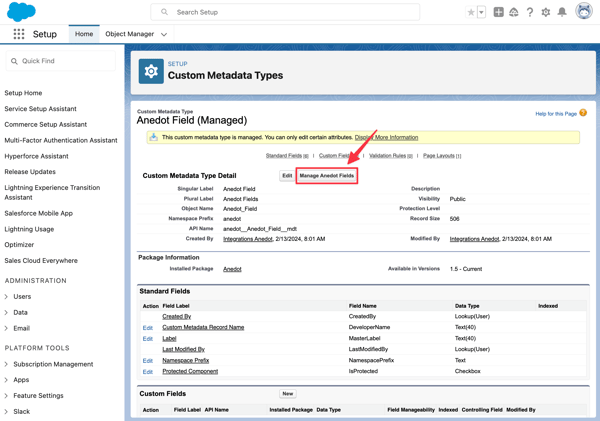This screenshot has width=600, height=421.
Task: Open the Created By field link
Action: point(176,317)
